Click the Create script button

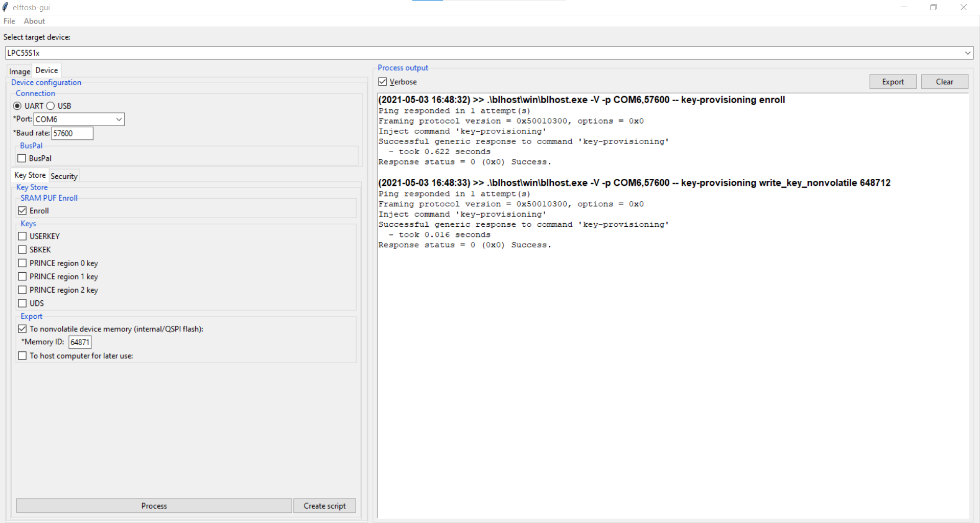point(324,506)
